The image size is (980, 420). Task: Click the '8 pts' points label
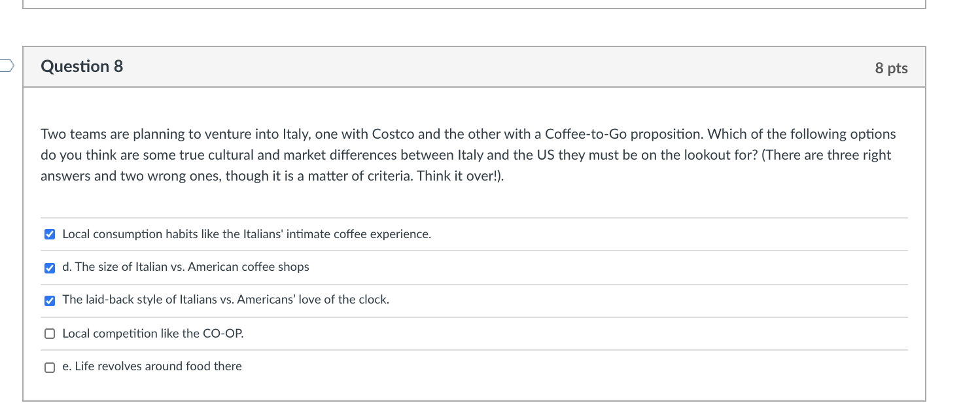(x=891, y=68)
